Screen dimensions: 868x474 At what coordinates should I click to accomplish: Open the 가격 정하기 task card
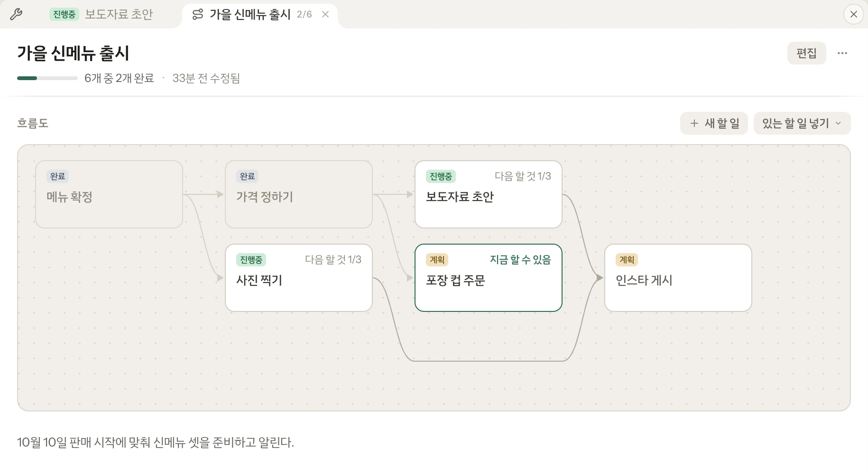pos(299,194)
